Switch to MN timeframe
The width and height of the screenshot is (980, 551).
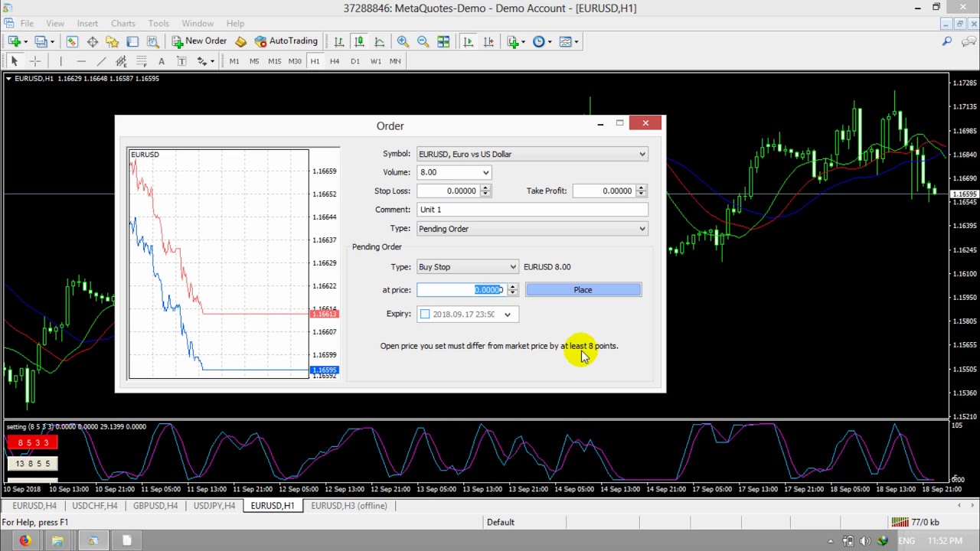pos(395,61)
